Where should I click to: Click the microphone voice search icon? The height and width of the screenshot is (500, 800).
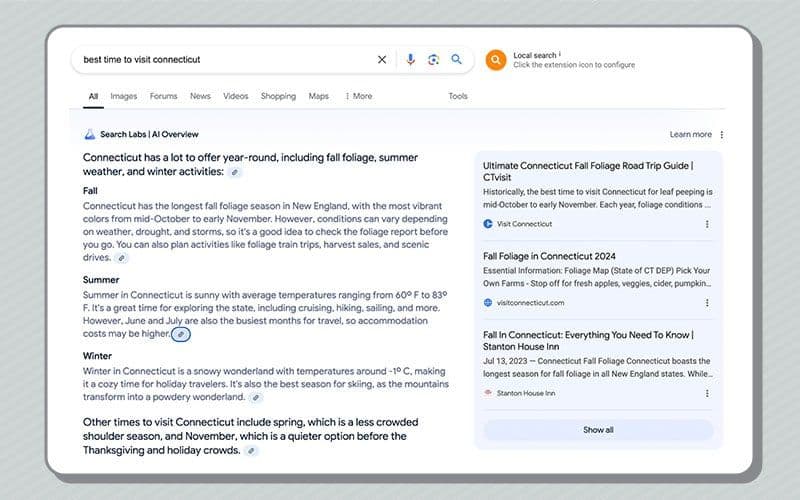[410, 60]
